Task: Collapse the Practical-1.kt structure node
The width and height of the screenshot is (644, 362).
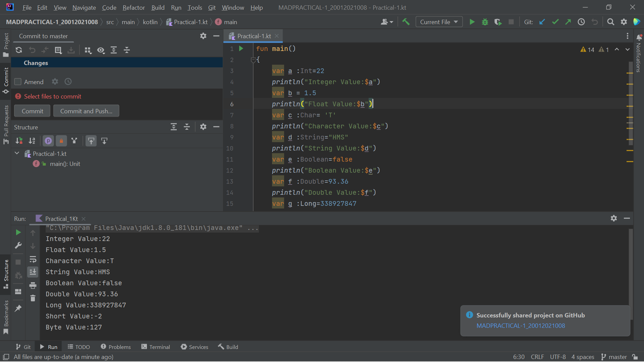Action: pos(17,154)
